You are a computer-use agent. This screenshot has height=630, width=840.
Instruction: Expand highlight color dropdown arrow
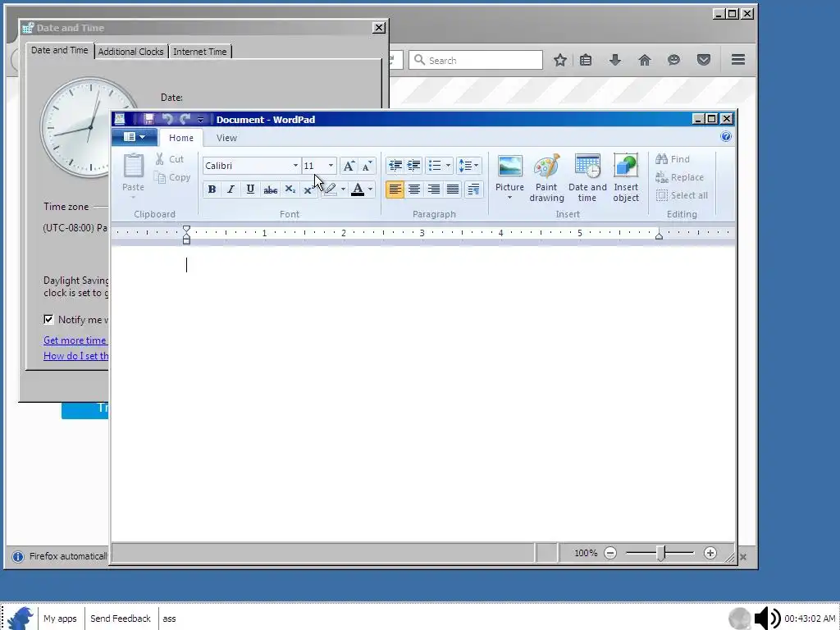343,189
